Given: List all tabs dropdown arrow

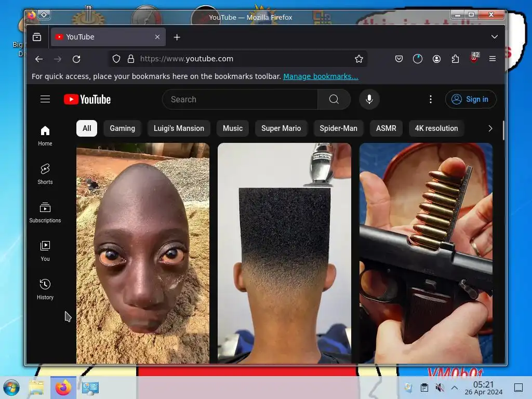Looking at the screenshot, I should (x=495, y=37).
